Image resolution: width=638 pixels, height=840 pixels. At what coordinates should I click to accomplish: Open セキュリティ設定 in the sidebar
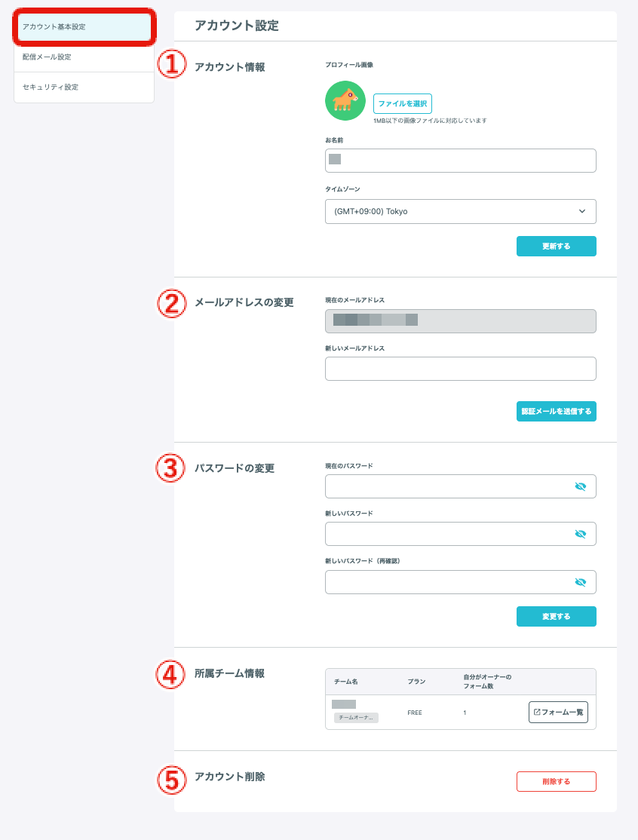[84, 87]
